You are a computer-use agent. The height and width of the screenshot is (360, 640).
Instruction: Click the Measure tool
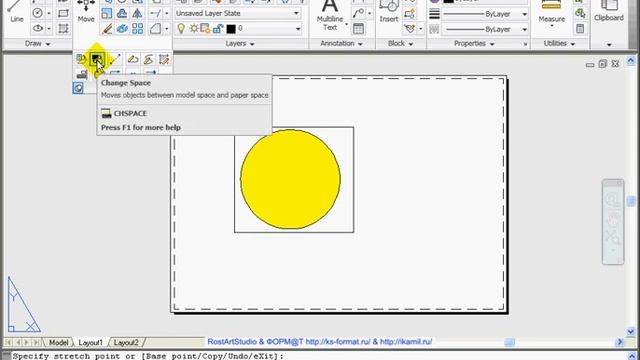pyautogui.click(x=551, y=13)
